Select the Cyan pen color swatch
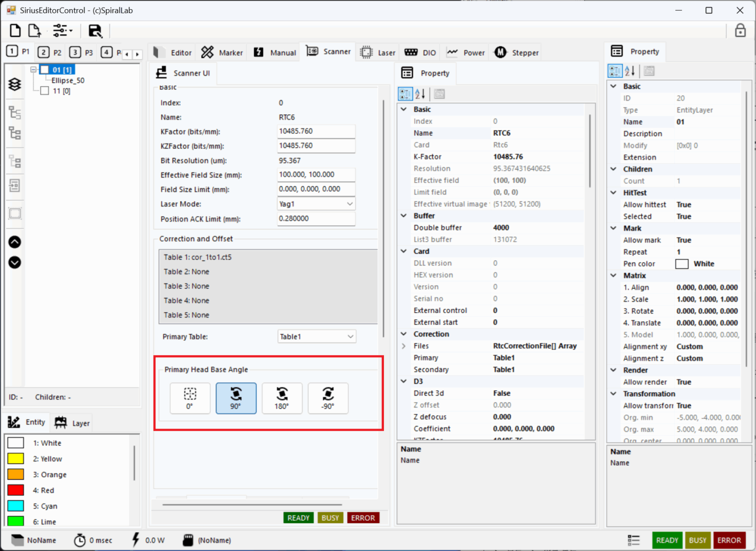756x551 pixels. [16, 506]
